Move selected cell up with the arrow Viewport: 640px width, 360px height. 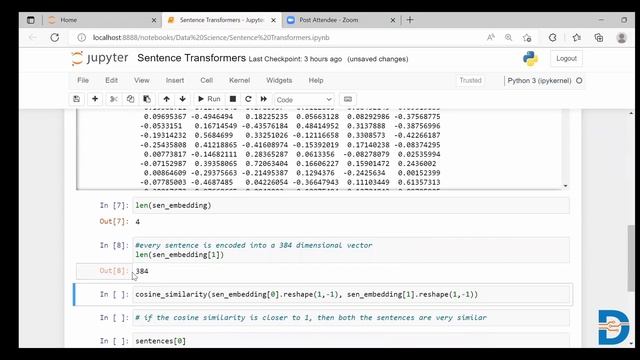click(167, 99)
